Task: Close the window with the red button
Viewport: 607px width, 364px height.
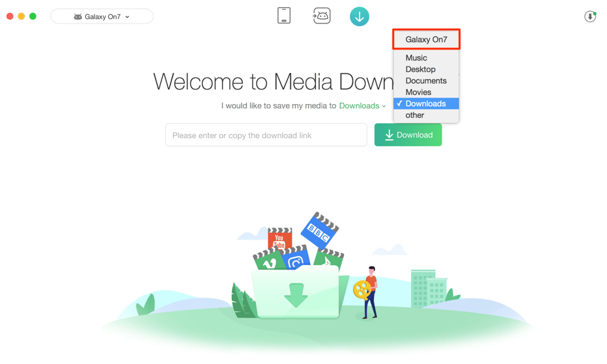Action: coord(10,16)
